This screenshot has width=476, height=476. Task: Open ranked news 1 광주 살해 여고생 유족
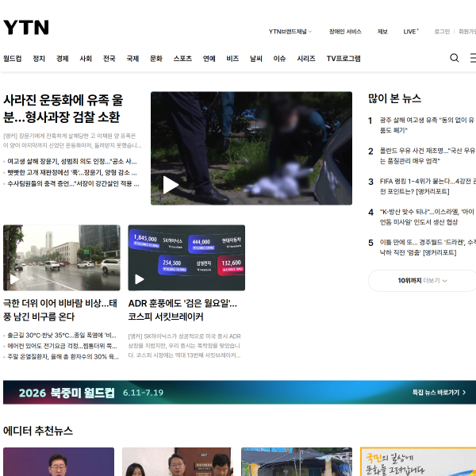(427, 125)
